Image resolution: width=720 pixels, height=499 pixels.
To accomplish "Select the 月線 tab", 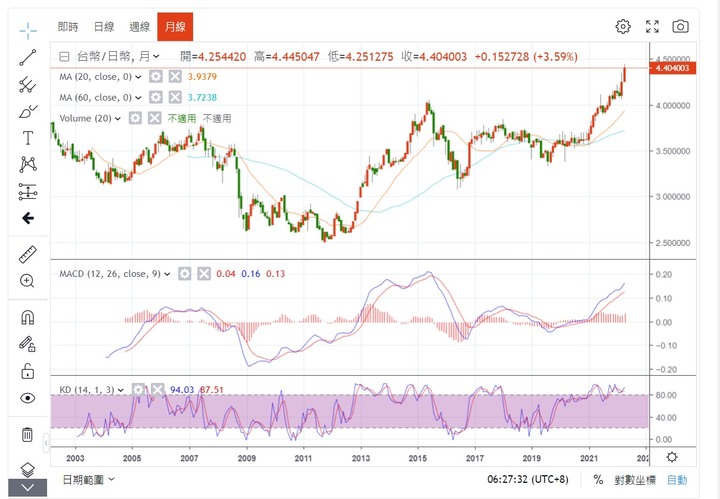I will (x=175, y=27).
